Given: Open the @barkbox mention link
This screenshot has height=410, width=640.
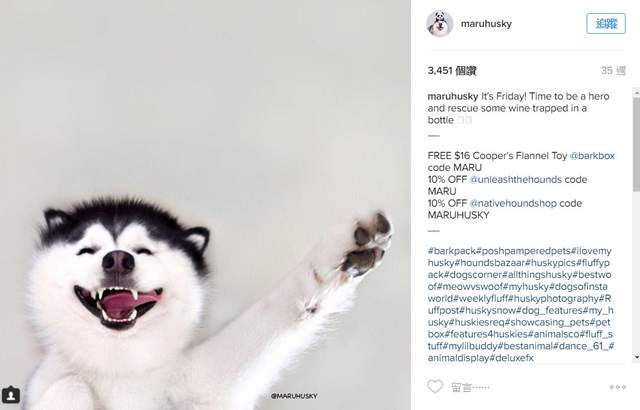Looking at the screenshot, I should click(x=592, y=156).
